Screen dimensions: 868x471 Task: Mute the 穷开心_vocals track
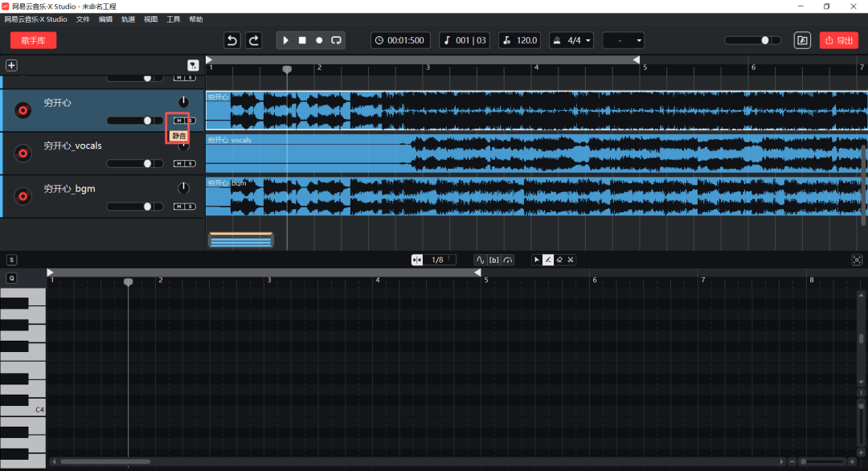point(179,163)
